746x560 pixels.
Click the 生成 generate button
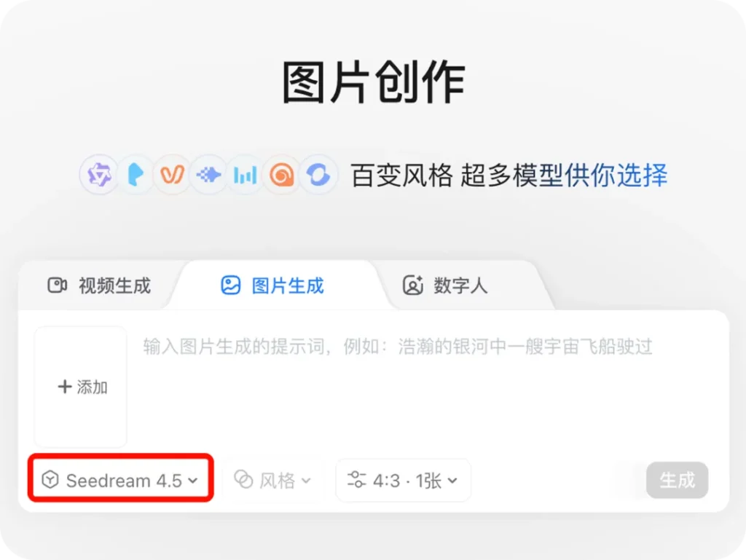(677, 480)
